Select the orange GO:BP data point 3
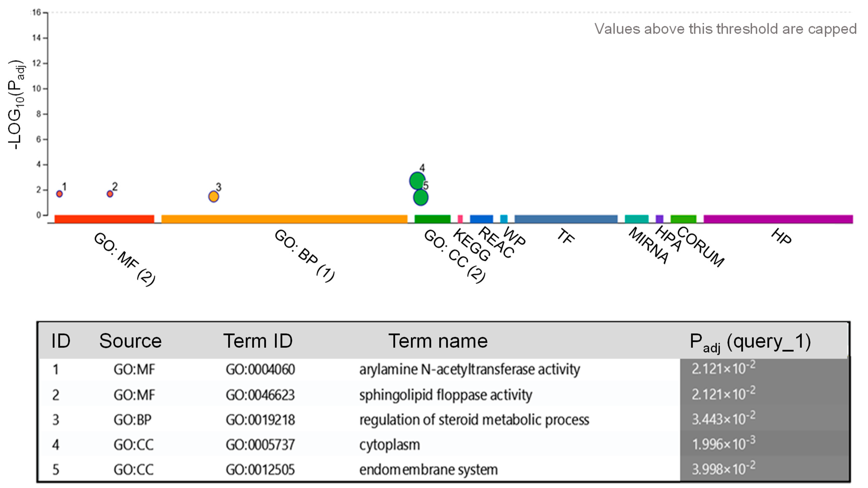Viewport: 868px width, 488px height. tap(214, 196)
